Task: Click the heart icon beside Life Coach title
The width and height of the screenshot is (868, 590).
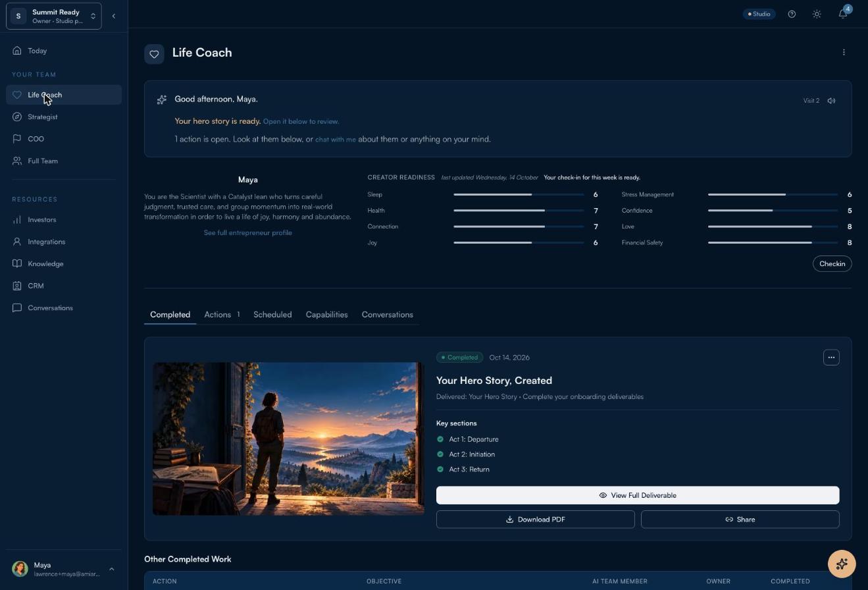Action: (154, 54)
